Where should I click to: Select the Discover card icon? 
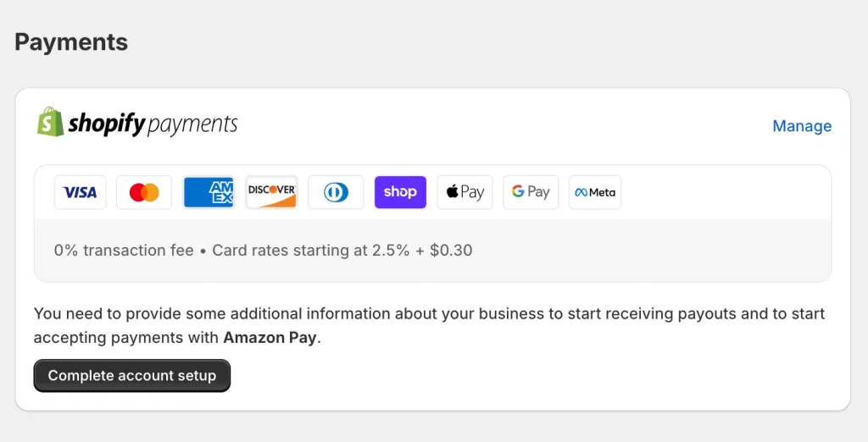[271, 192]
